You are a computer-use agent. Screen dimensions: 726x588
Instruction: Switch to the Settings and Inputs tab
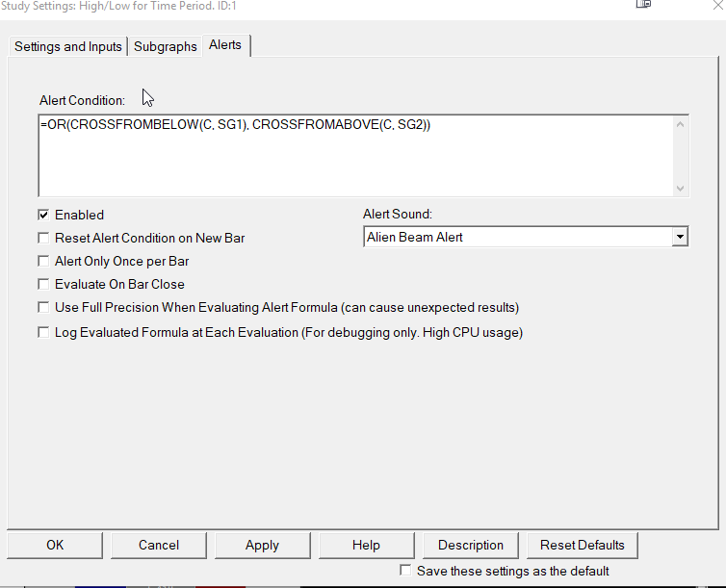click(x=67, y=47)
